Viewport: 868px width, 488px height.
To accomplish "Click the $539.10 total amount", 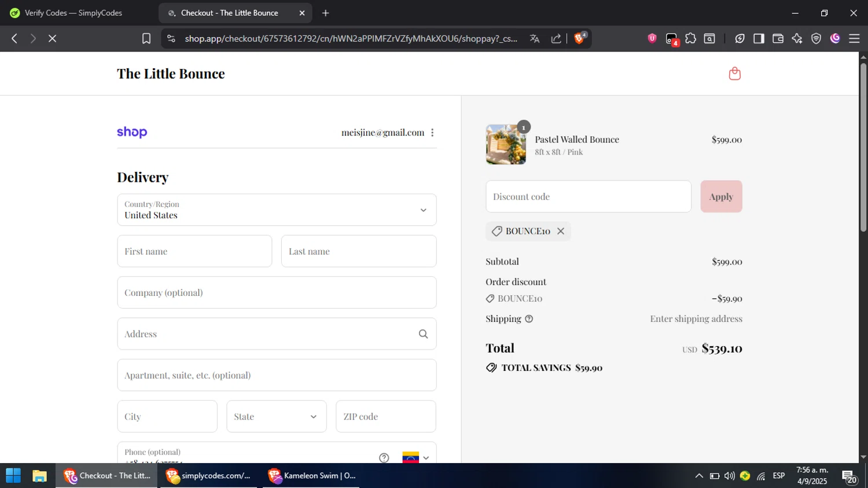I will 722,348.
